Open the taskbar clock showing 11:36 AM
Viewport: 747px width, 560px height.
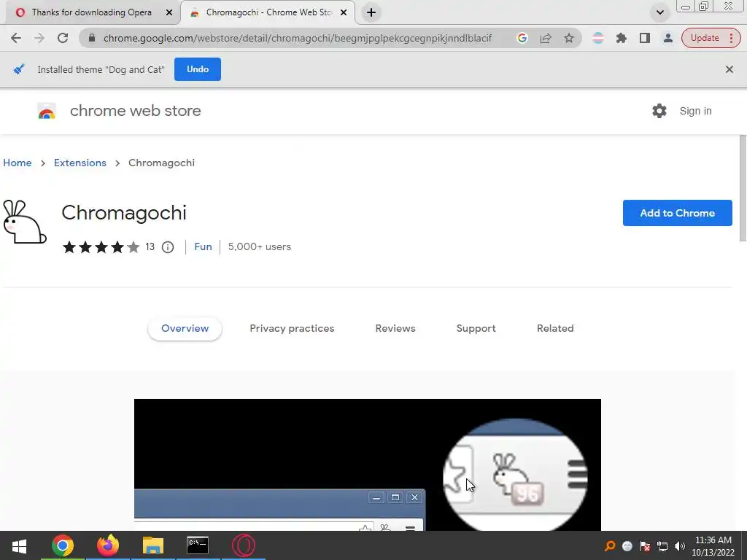tap(713, 546)
